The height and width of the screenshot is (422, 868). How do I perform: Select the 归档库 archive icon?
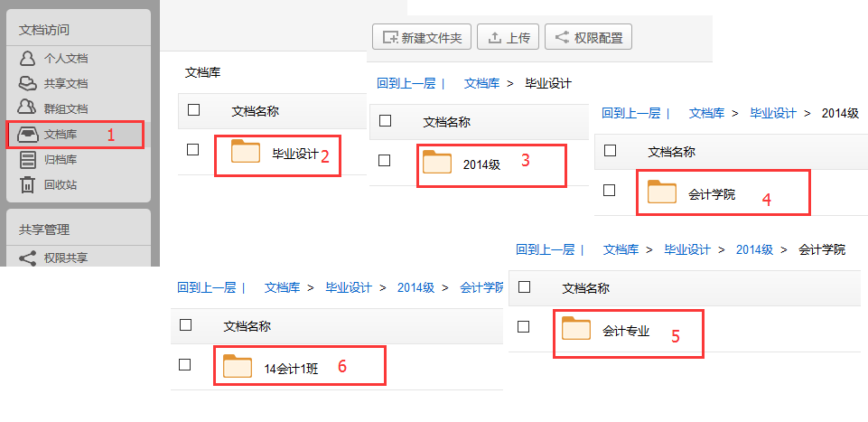[x=28, y=160]
